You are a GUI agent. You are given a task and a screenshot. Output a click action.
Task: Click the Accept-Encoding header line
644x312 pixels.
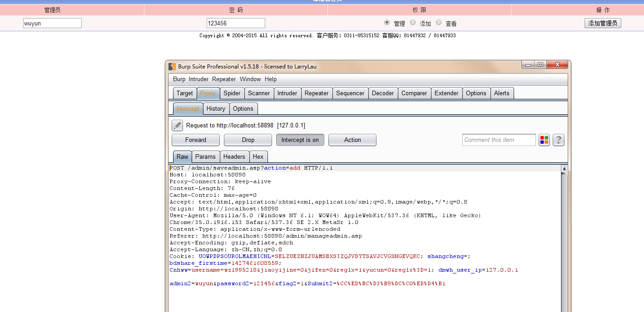(x=231, y=243)
